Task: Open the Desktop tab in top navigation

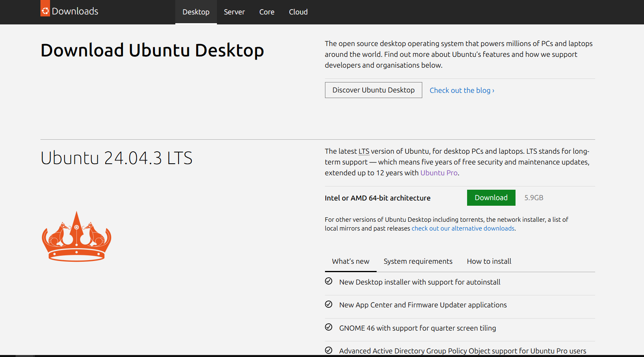Action: (x=196, y=12)
